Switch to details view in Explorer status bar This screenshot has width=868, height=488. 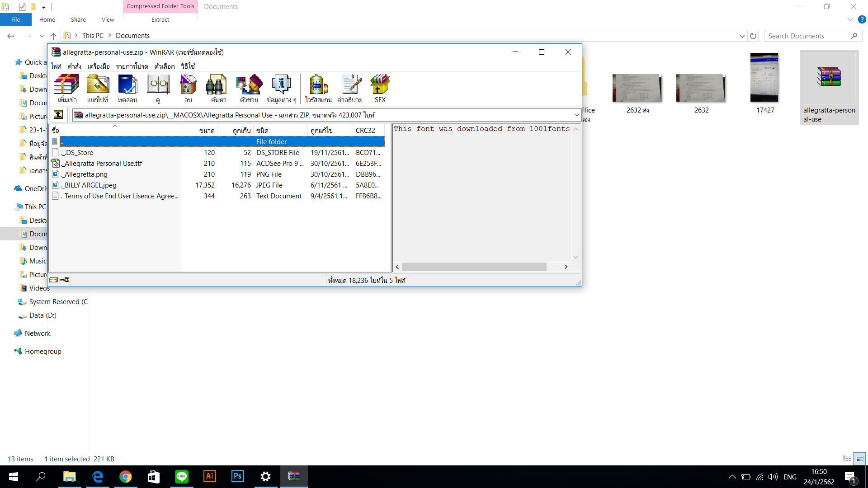[x=847, y=459]
